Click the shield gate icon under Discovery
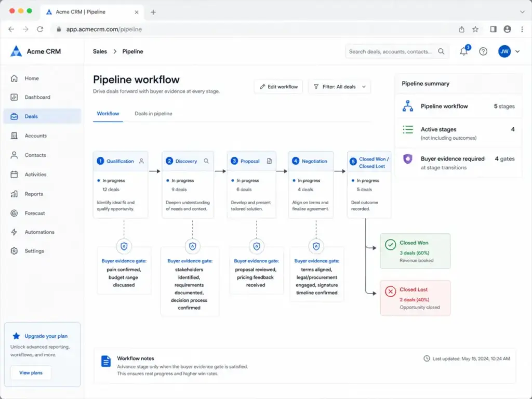Screen dimensions: 532x399 (192, 246)
